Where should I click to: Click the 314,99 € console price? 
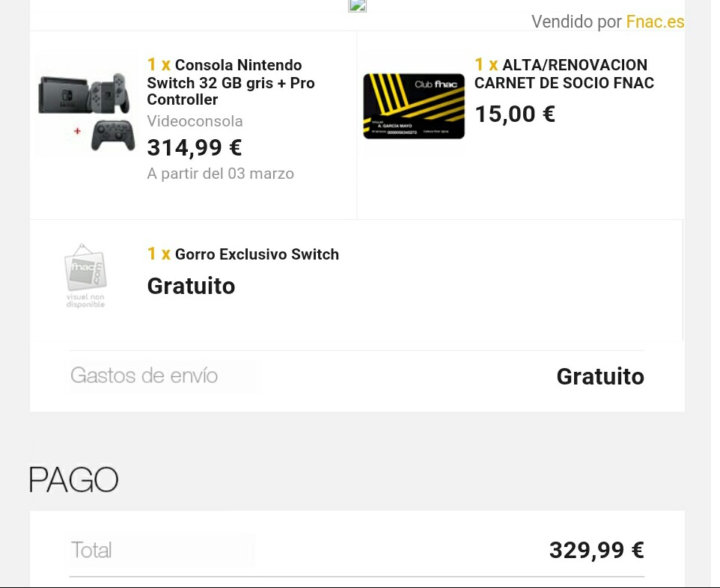(194, 148)
